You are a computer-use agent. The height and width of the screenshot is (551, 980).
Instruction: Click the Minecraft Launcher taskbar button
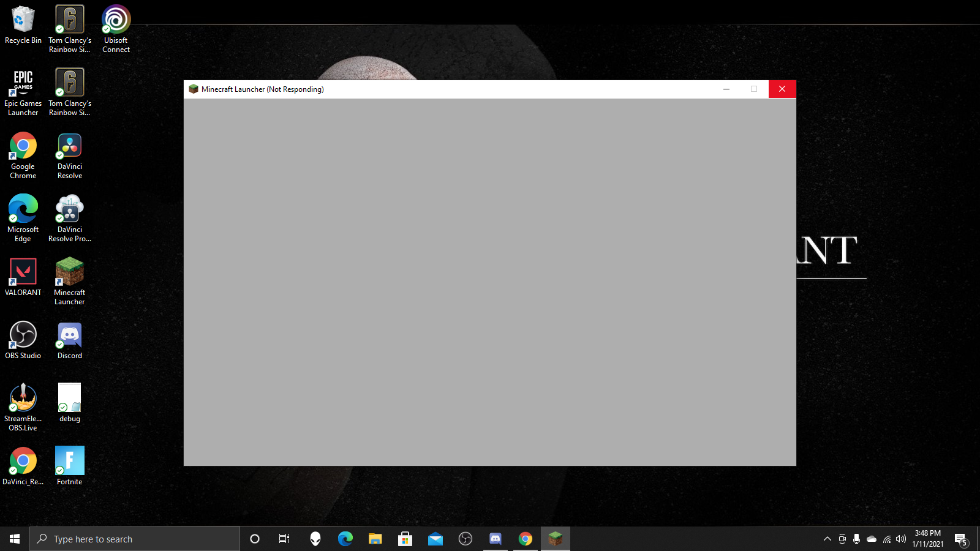(x=556, y=539)
